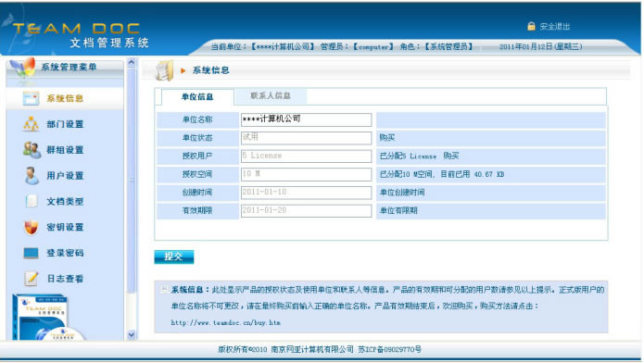Click the 日志查看 notepad icon
644x363 pixels.
point(31,279)
